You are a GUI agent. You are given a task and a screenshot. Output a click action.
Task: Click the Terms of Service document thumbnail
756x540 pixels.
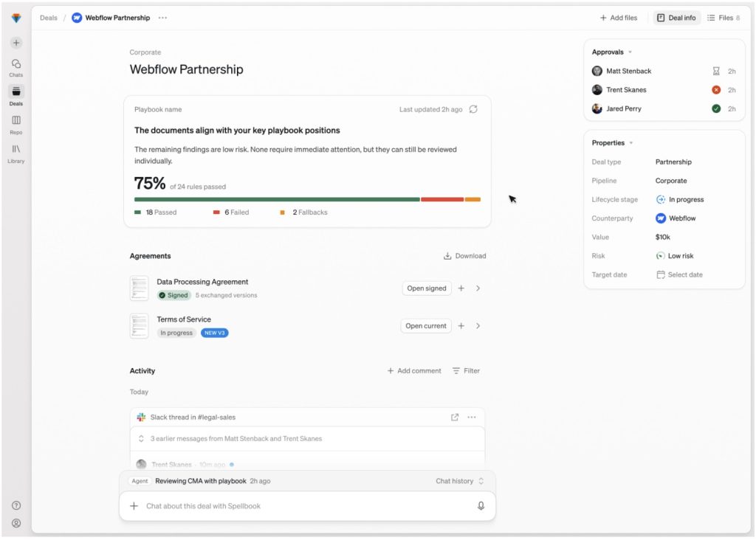139,325
